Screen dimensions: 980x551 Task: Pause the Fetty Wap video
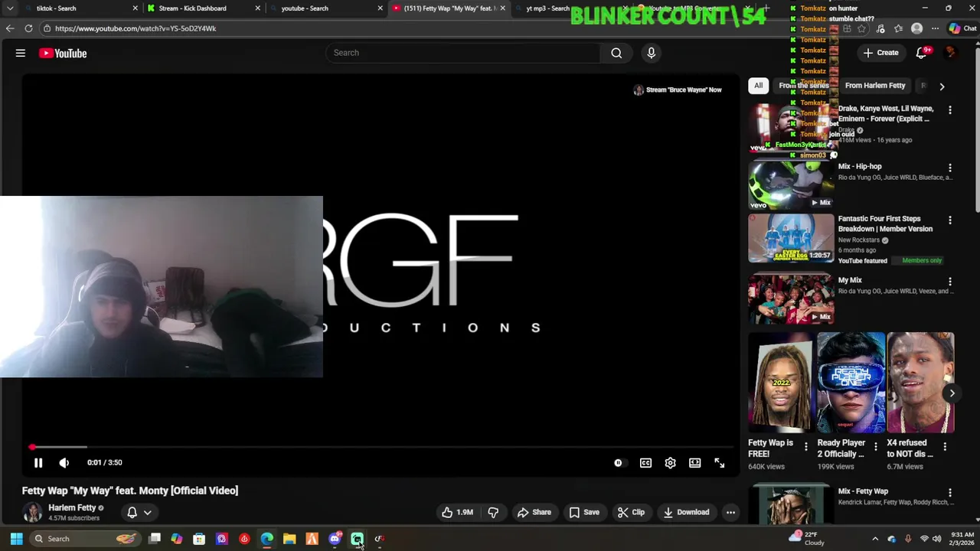(38, 462)
